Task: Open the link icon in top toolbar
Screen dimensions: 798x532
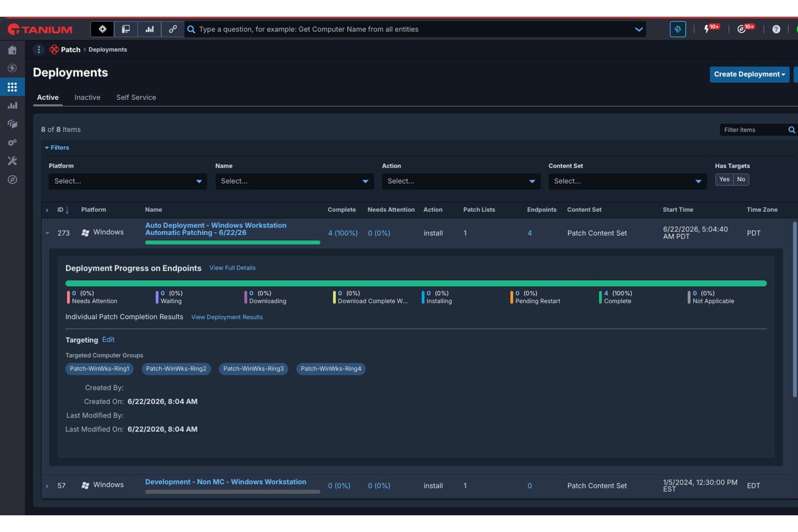Action: point(173,29)
